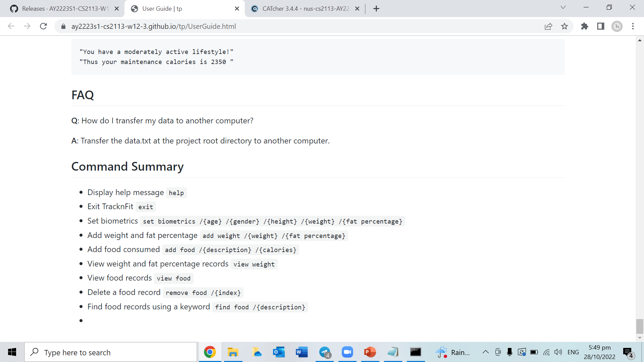Open a new browser tab

coord(376,9)
